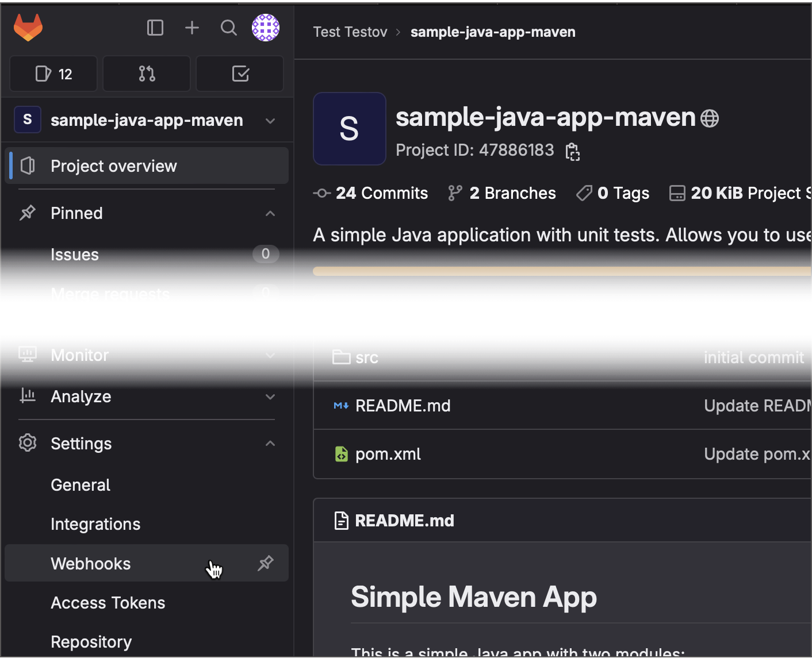
Task: Copy the Project ID with clipboard icon
Action: click(572, 151)
